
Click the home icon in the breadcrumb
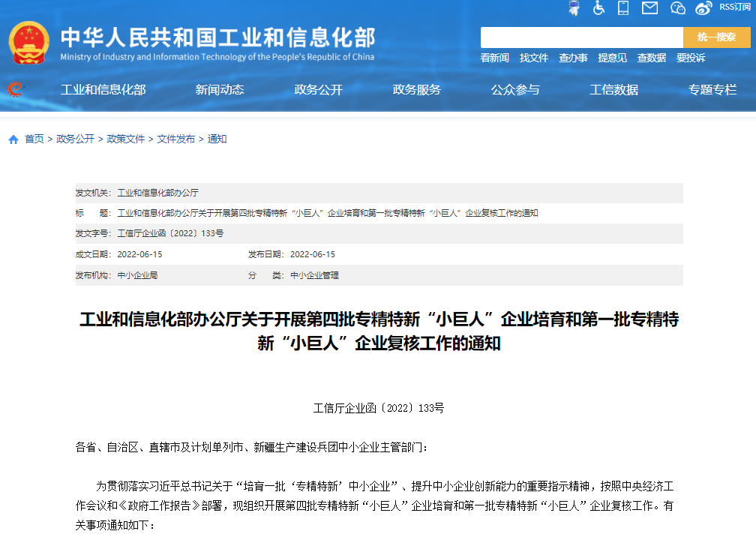tap(12, 139)
